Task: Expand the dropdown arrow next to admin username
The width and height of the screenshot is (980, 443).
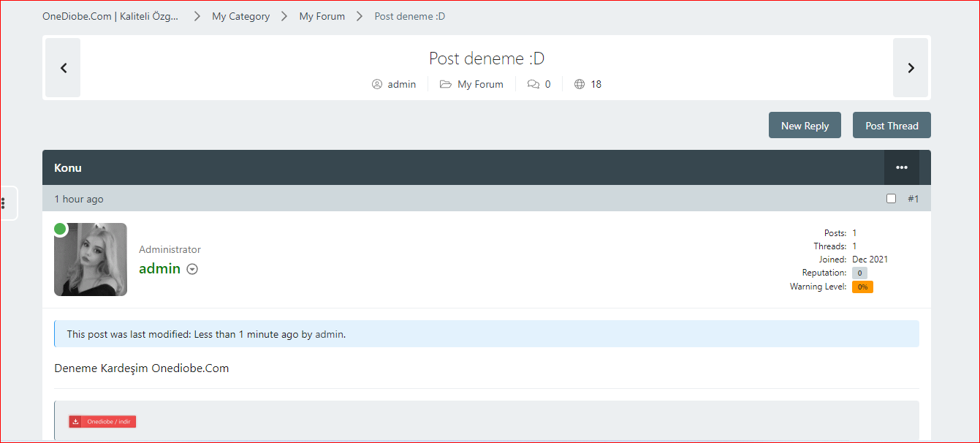Action: tap(192, 269)
